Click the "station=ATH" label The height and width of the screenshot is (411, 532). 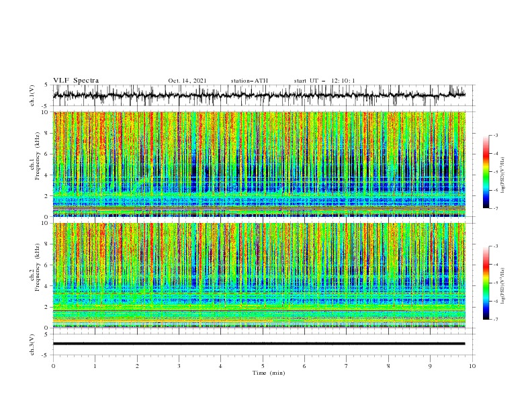coord(249,81)
